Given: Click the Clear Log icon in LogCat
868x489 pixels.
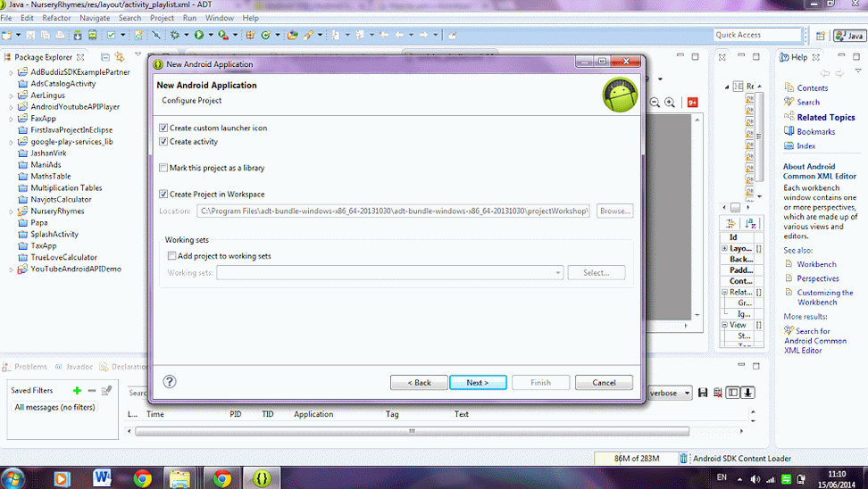Looking at the screenshot, I should pos(717,393).
